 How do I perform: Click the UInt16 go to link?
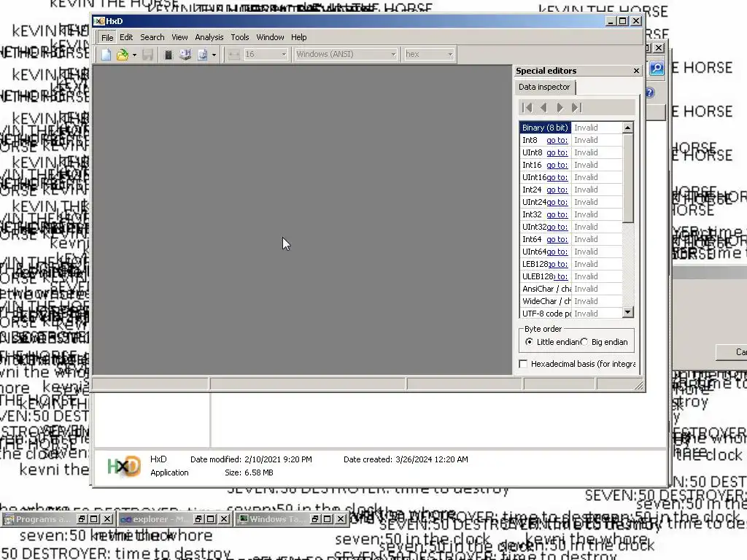[557, 177]
